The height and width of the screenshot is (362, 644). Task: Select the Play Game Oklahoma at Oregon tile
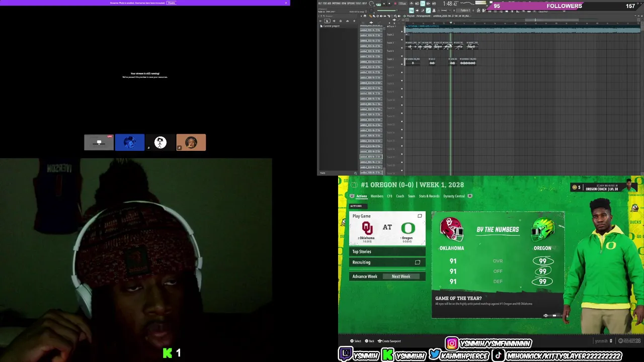tap(387, 228)
